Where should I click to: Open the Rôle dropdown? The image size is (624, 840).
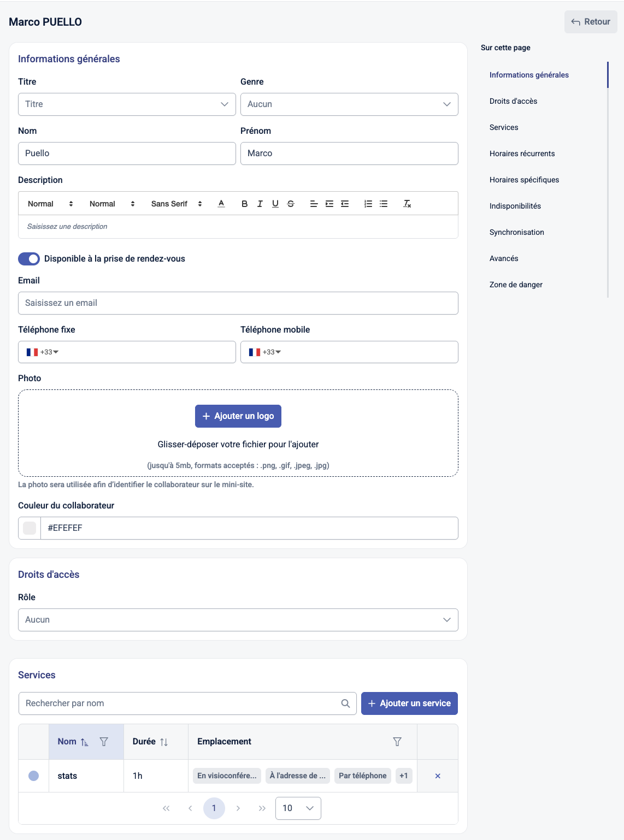click(238, 620)
